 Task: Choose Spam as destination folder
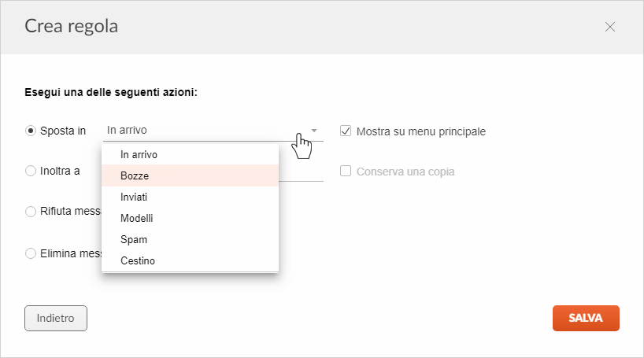pos(191,239)
